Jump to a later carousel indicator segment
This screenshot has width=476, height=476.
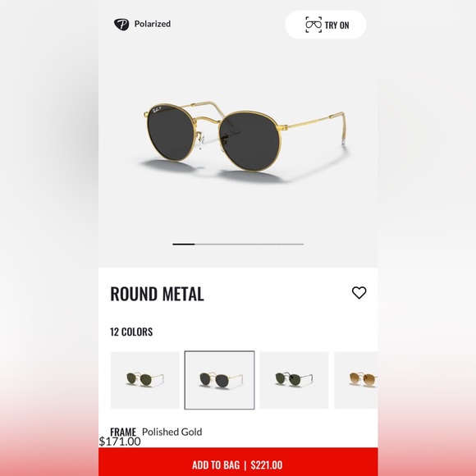tap(249, 244)
